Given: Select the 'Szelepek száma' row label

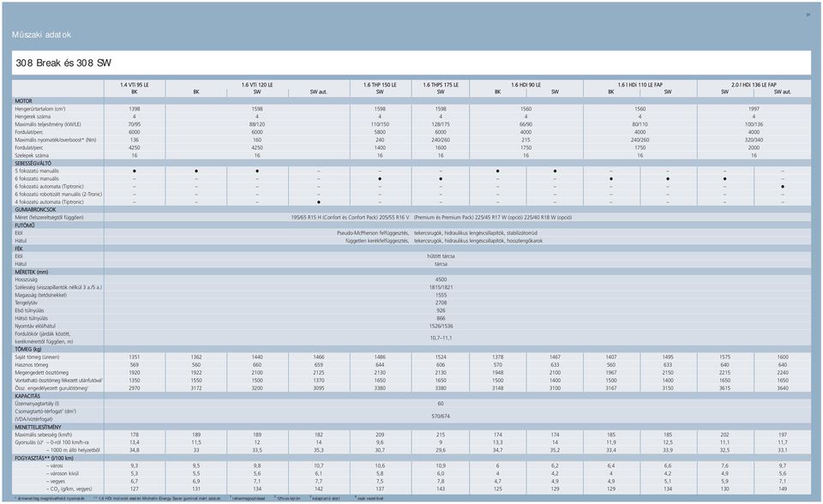Looking at the screenshot, I should pos(32,155).
